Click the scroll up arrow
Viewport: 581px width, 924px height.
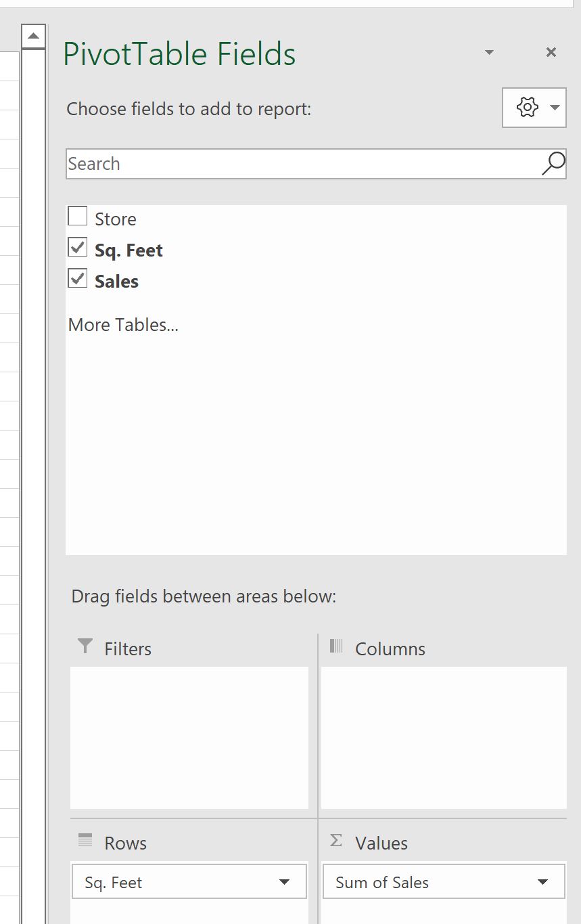coord(33,36)
